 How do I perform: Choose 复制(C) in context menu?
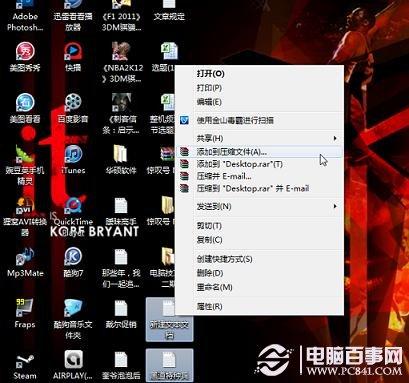pyautogui.click(x=259, y=240)
